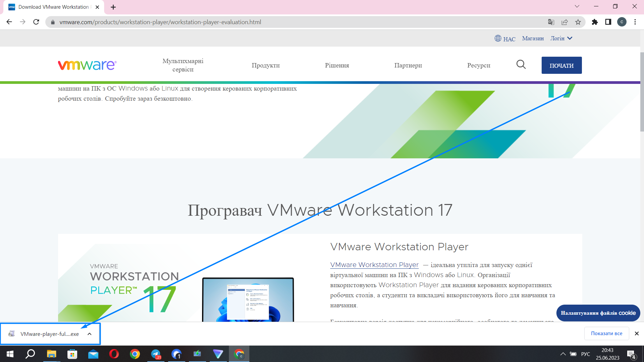This screenshot has width=644, height=362.
Task: Expand the download item options chevron
Action: click(89, 334)
